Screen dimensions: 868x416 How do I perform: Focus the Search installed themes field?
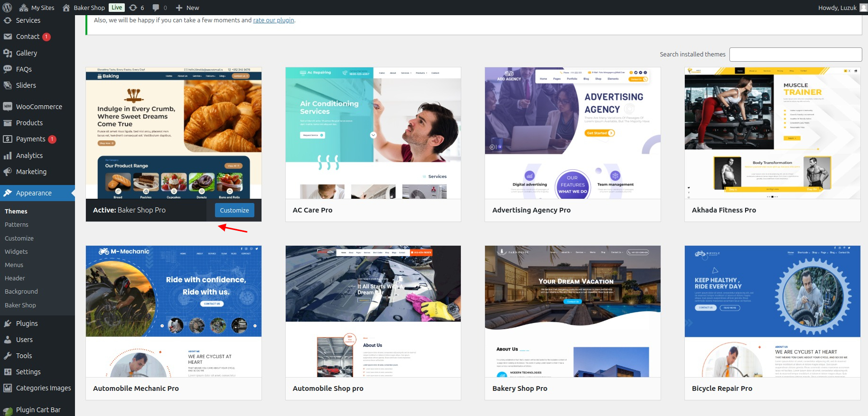[795, 54]
